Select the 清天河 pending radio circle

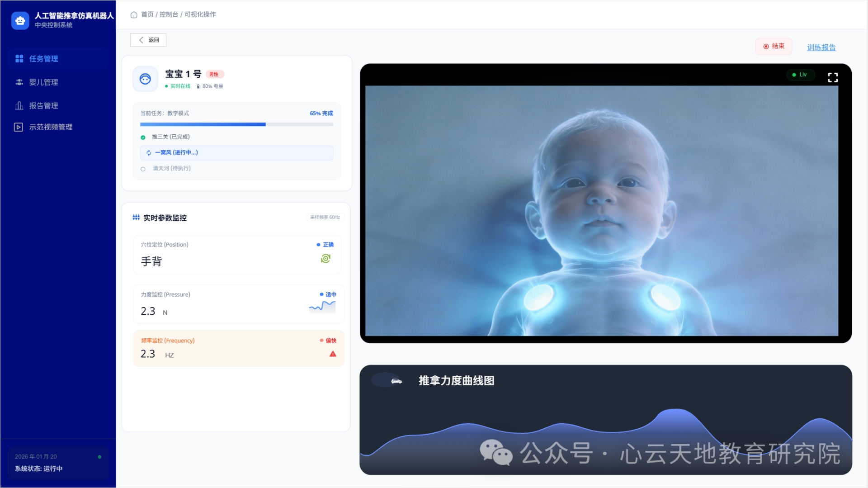click(143, 169)
